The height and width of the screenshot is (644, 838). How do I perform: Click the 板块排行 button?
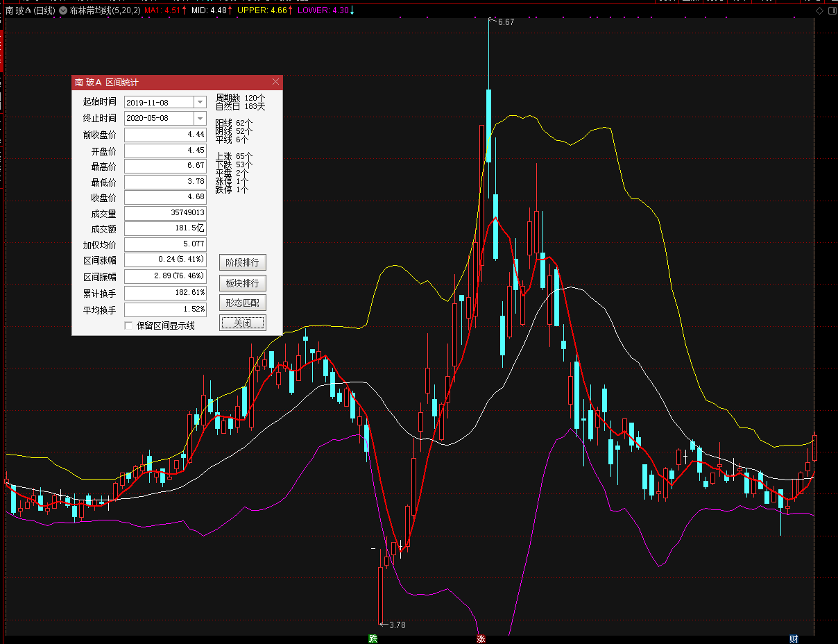(243, 283)
